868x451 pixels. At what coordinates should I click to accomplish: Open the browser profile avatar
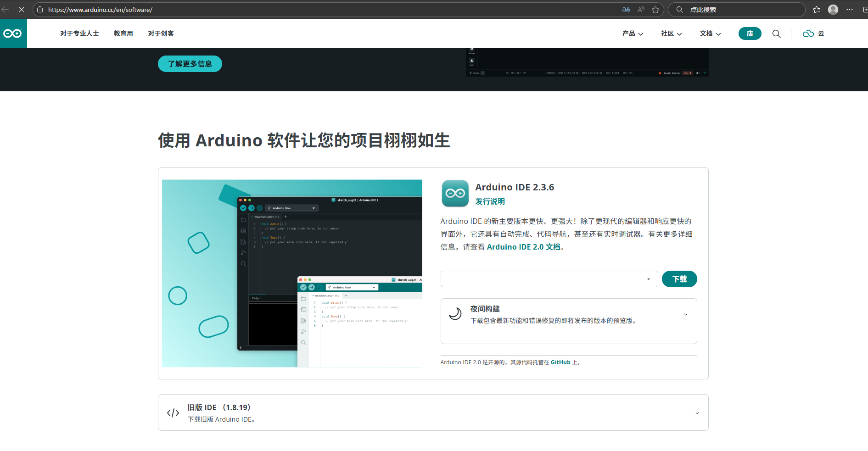833,10
